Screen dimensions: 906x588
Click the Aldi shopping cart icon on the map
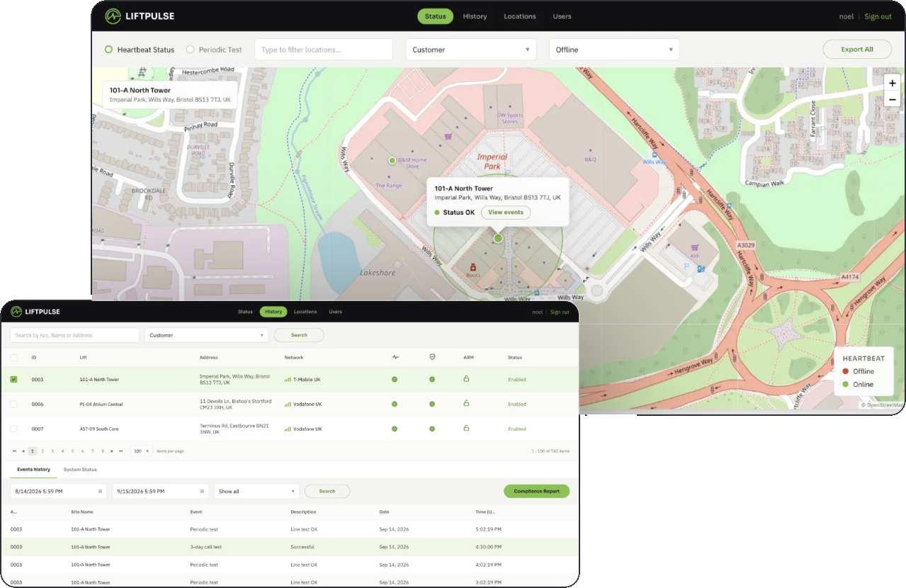695,247
